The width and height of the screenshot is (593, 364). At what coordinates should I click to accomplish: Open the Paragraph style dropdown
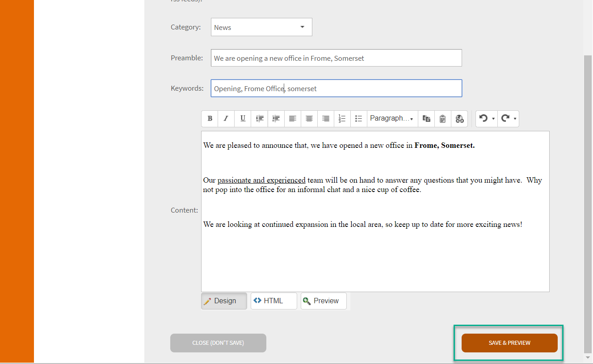392,119
